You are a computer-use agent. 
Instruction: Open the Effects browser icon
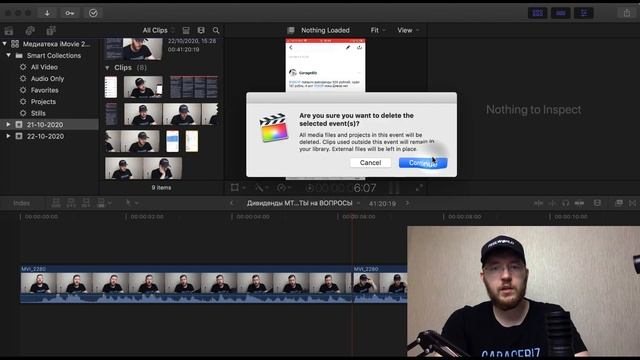[619, 203]
